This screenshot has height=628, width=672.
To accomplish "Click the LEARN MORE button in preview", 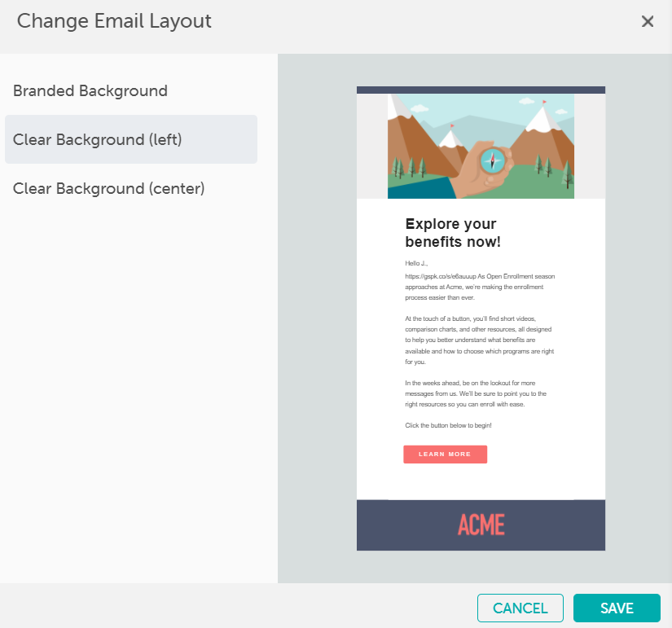I will click(445, 454).
